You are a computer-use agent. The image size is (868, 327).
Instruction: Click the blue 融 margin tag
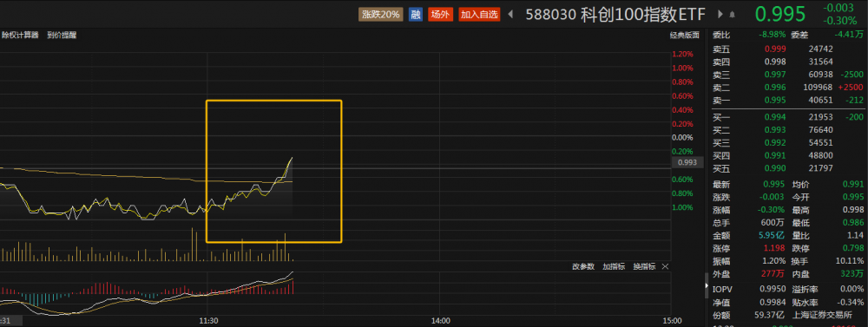pyautogui.click(x=415, y=15)
